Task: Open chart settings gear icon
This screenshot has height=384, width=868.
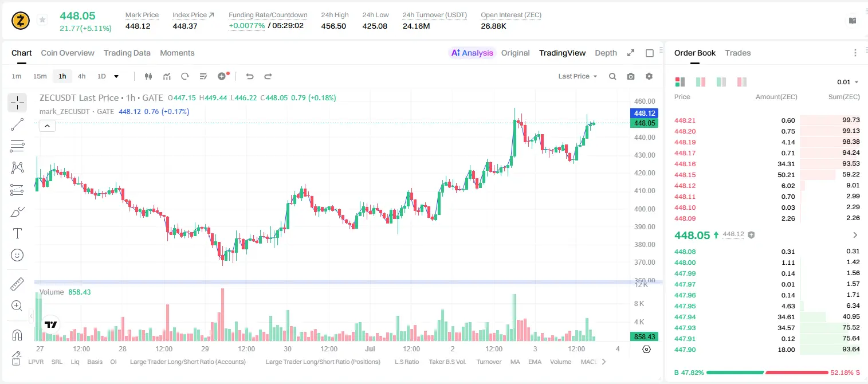Action: (x=649, y=76)
